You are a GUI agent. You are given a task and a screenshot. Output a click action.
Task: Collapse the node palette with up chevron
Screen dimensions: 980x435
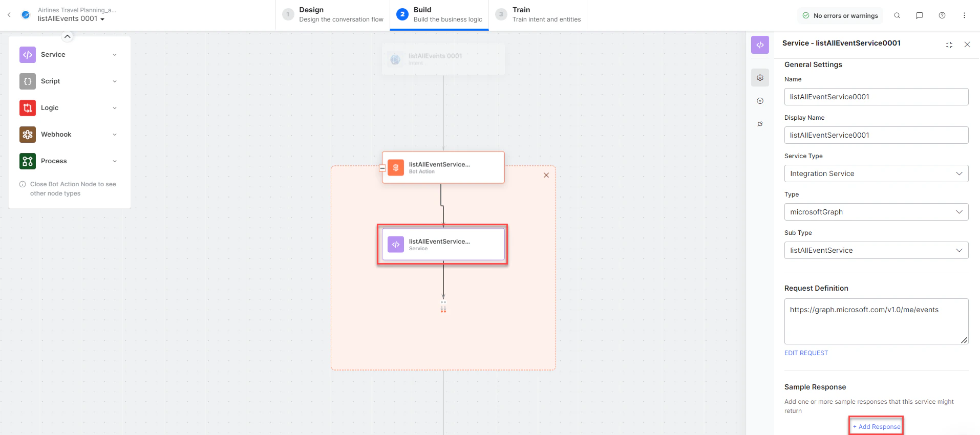tap(68, 36)
